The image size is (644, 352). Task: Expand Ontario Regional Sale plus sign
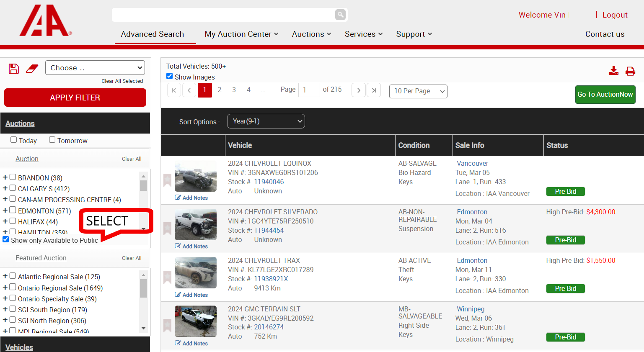5,288
